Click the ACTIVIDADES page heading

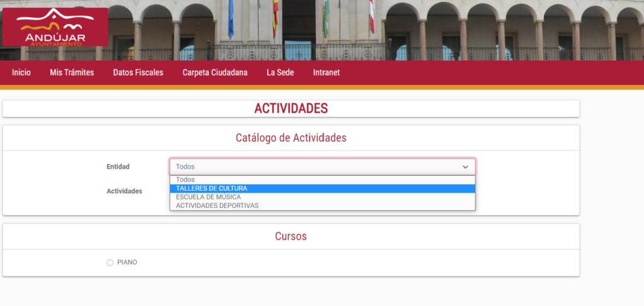(290, 108)
